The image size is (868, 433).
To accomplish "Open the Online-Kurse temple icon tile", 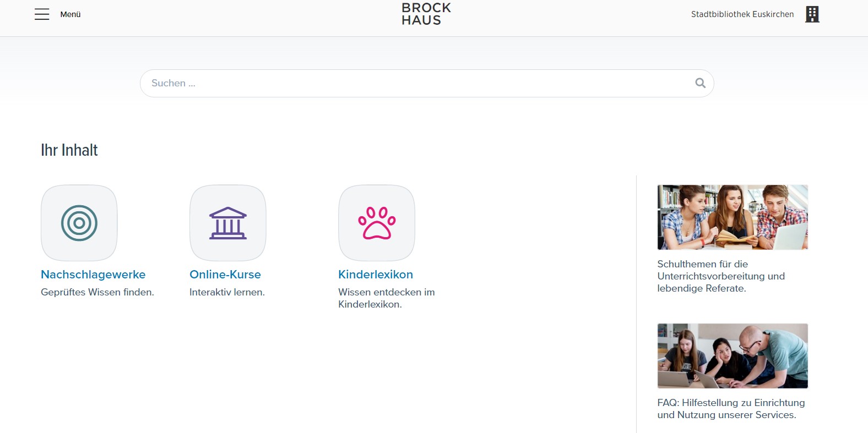I will pyautogui.click(x=228, y=223).
